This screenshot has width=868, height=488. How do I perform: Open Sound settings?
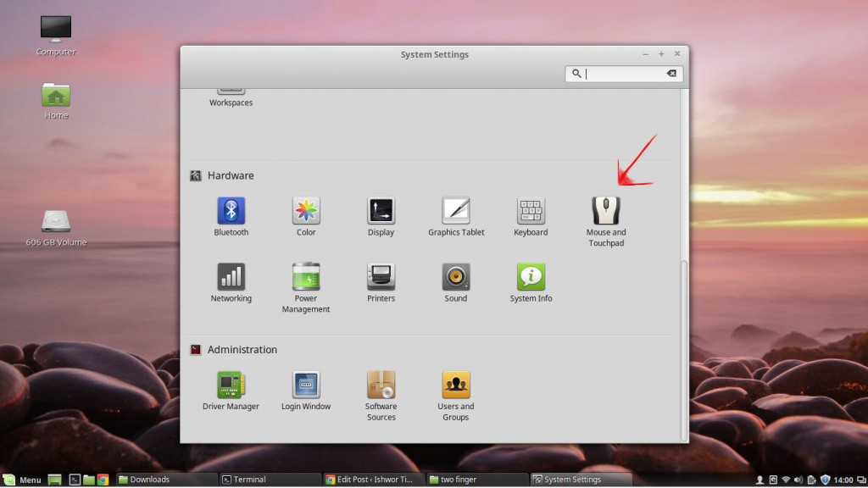[455, 283]
